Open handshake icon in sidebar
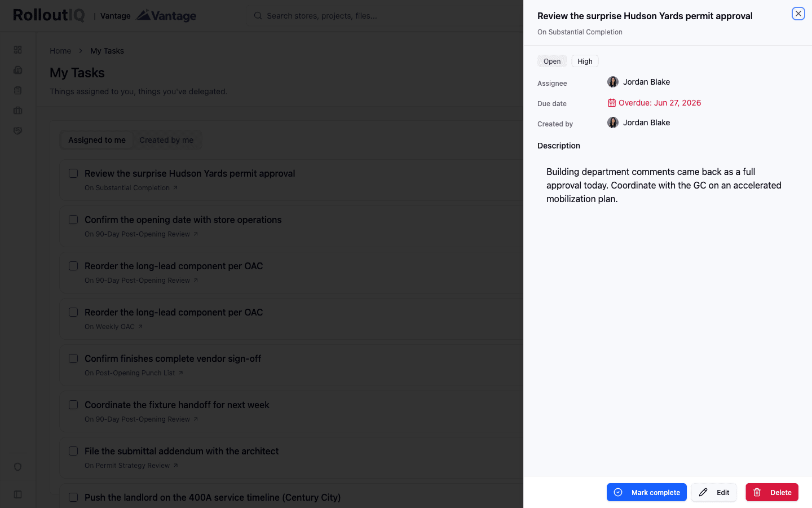The image size is (812, 508). coord(18,131)
